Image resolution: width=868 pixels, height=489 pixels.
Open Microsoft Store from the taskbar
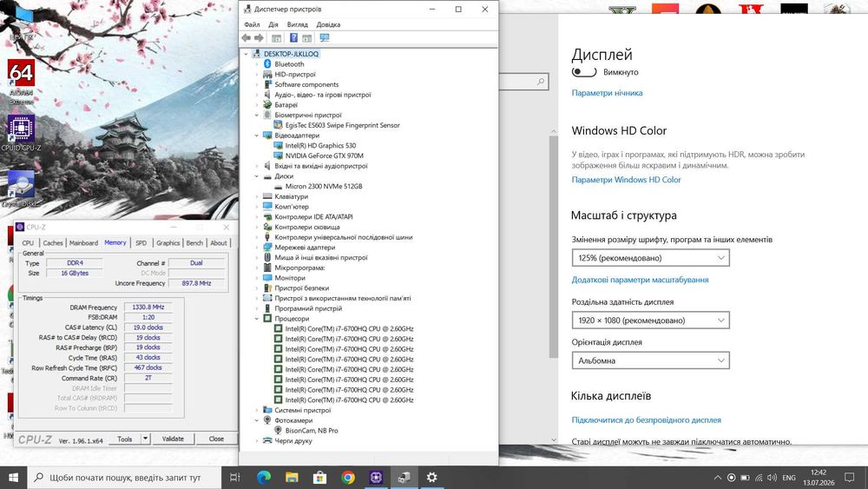tap(320, 478)
